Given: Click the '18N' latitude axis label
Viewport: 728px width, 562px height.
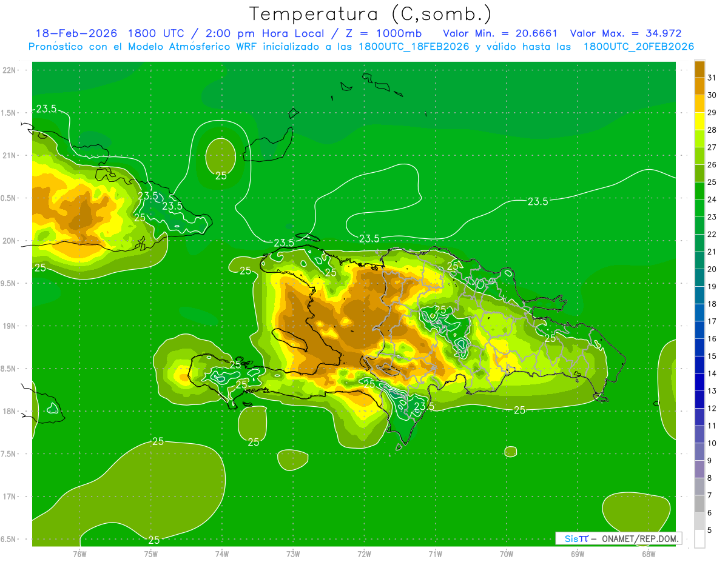Looking at the screenshot, I should pos(10,411).
